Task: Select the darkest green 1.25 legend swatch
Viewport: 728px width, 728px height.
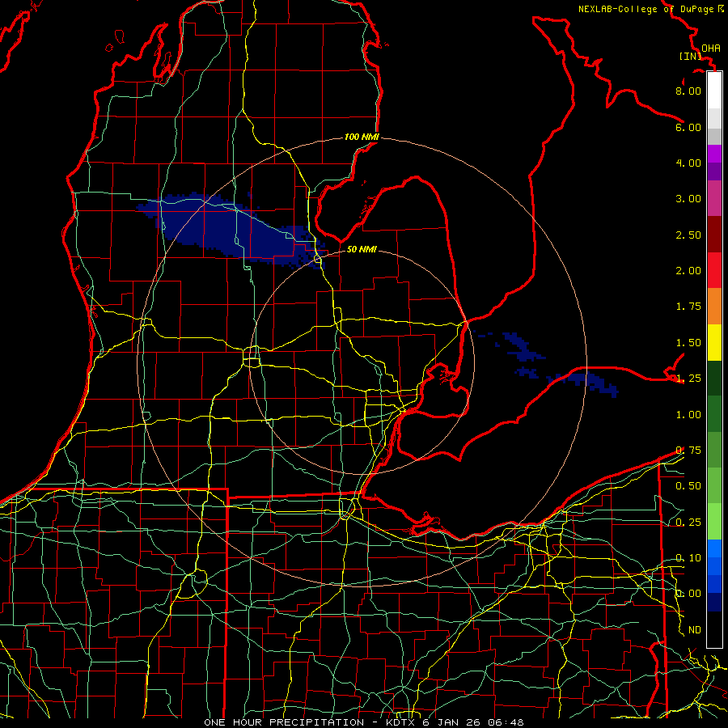Action: click(x=714, y=378)
